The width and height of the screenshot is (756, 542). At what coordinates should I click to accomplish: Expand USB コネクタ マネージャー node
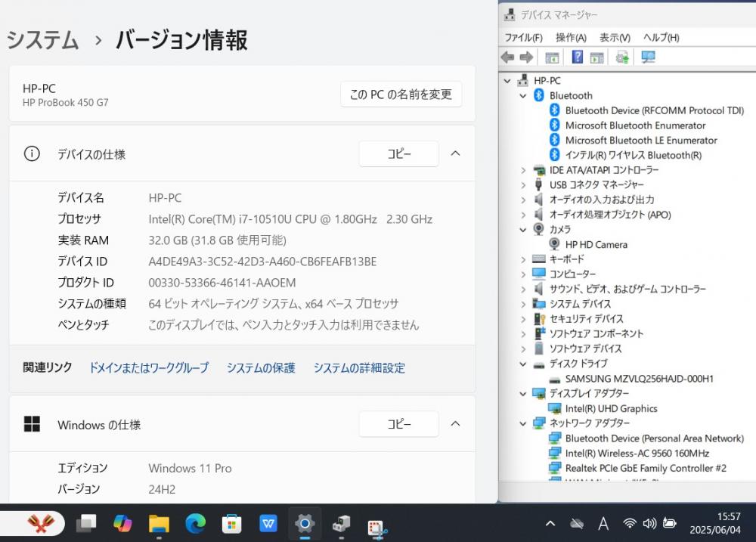pyautogui.click(x=523, y=185)
